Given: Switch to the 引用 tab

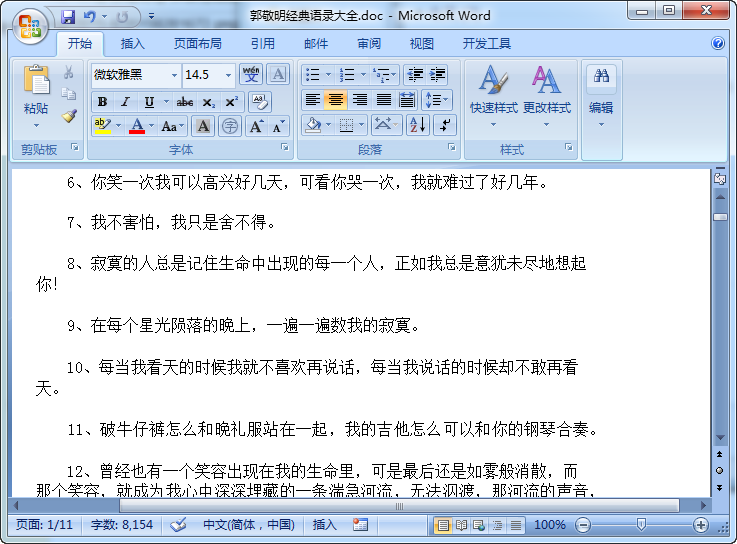Looking at the screenshot, I should [x=263, y=44].
